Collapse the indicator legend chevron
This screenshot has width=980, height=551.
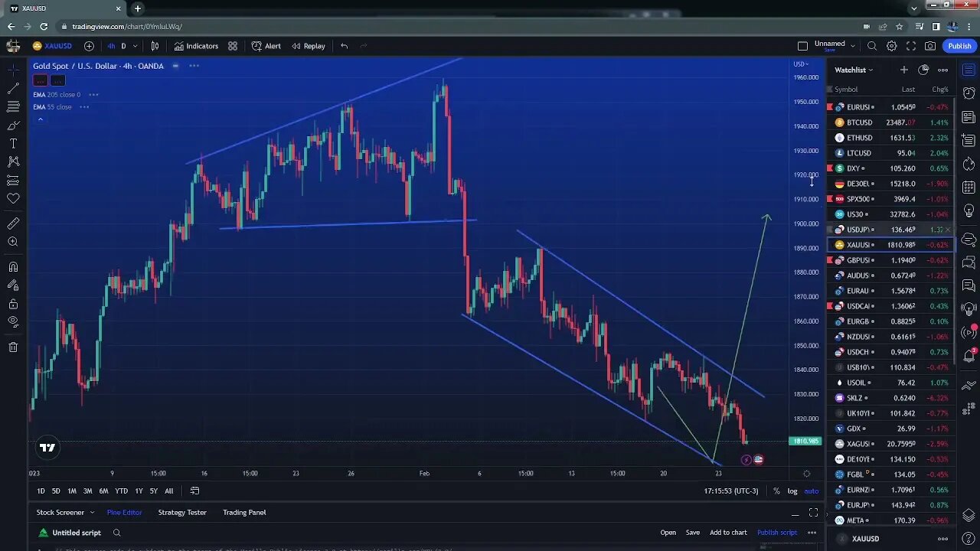pyautogui.click(x=40, y=119)
